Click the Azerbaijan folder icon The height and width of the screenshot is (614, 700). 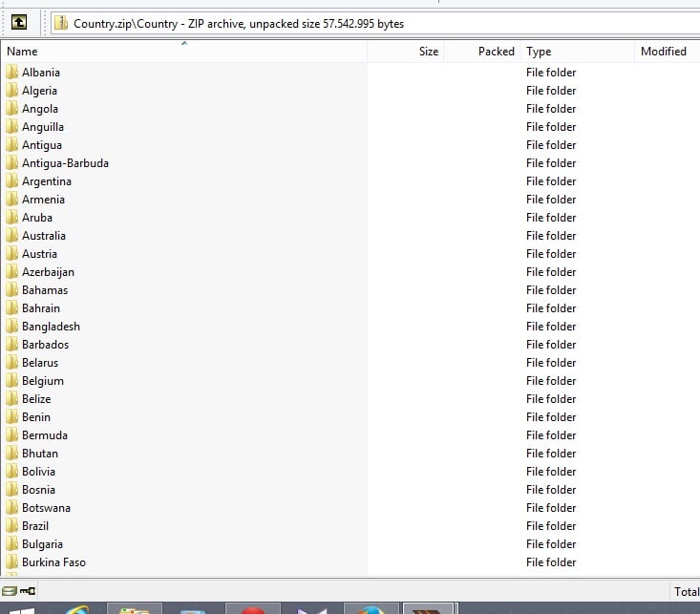12,272
